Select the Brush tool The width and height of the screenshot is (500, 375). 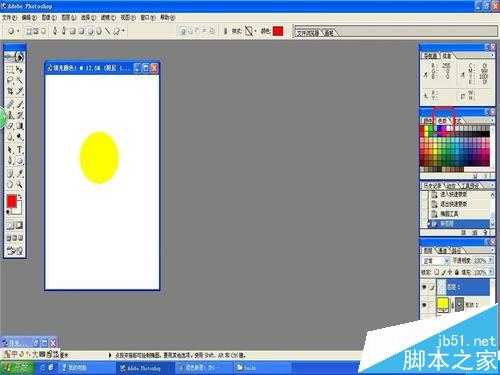pos(20,104)
